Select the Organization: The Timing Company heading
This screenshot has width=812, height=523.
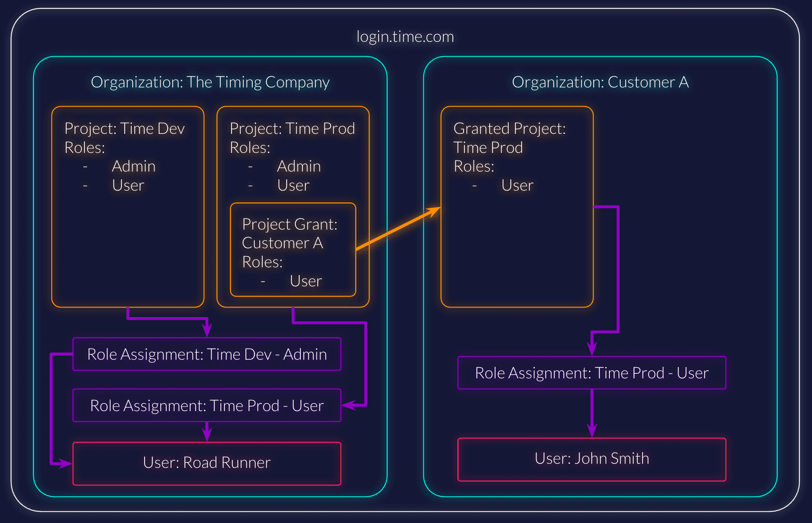coord(210,82)
